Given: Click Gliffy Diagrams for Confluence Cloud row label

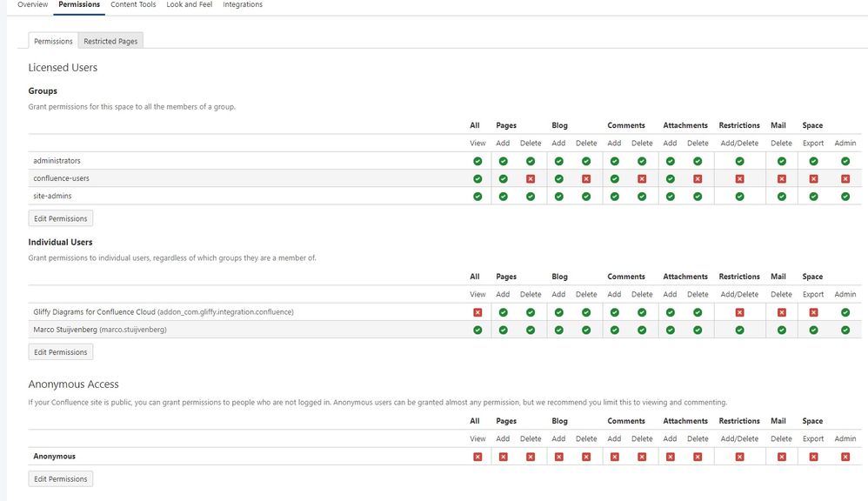Looking at the screenshot, I should click(x=164, y=312).
